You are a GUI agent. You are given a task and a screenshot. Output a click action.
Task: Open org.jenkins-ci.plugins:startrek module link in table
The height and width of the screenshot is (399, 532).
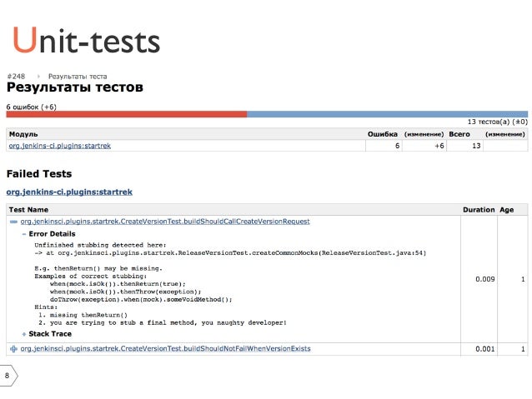(59, 146)
